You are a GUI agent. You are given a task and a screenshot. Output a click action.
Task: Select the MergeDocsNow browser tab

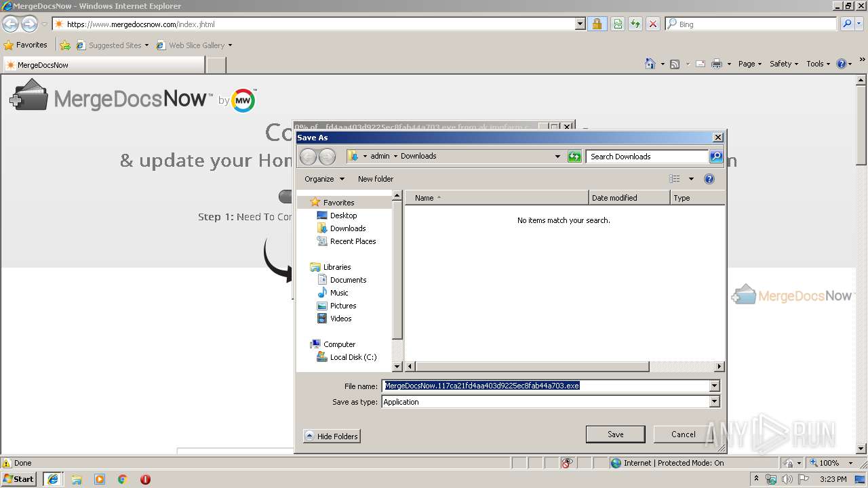click(x=104, y=65)
